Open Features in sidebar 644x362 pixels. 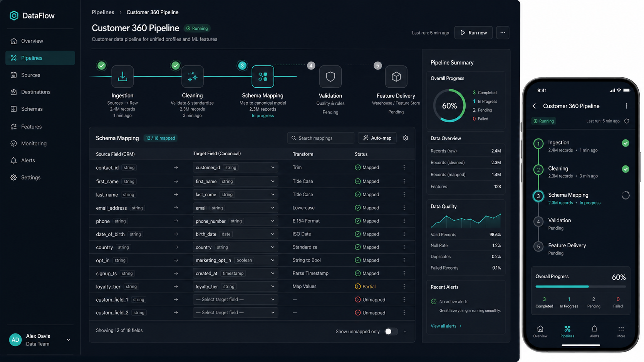(40, 127)
